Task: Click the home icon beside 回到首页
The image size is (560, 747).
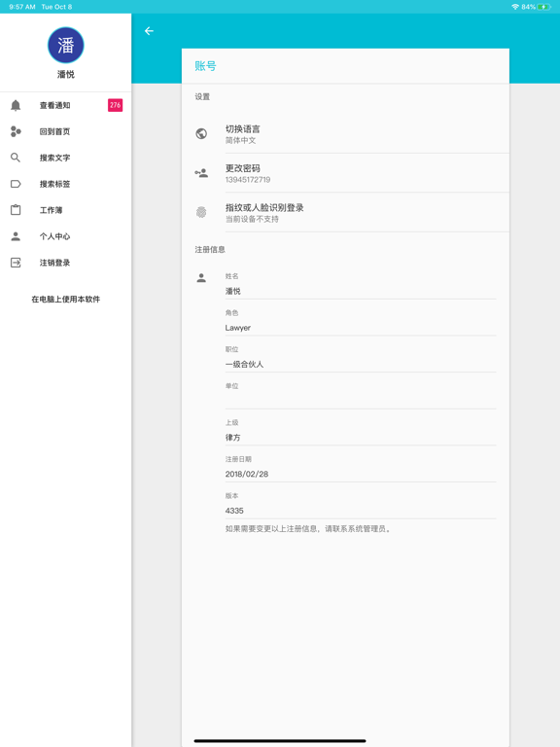Action: coord(16,131)
